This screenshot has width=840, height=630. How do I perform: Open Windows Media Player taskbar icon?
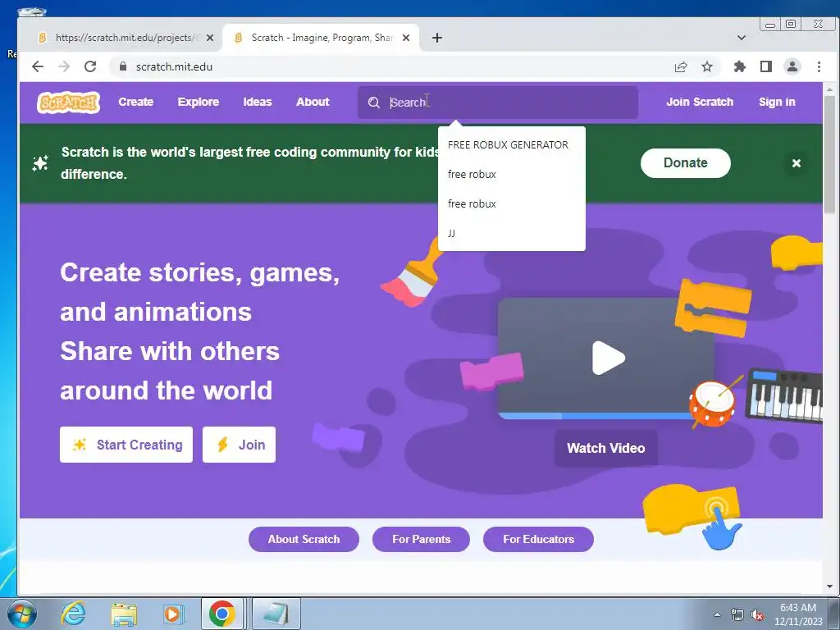pos(173,614)
